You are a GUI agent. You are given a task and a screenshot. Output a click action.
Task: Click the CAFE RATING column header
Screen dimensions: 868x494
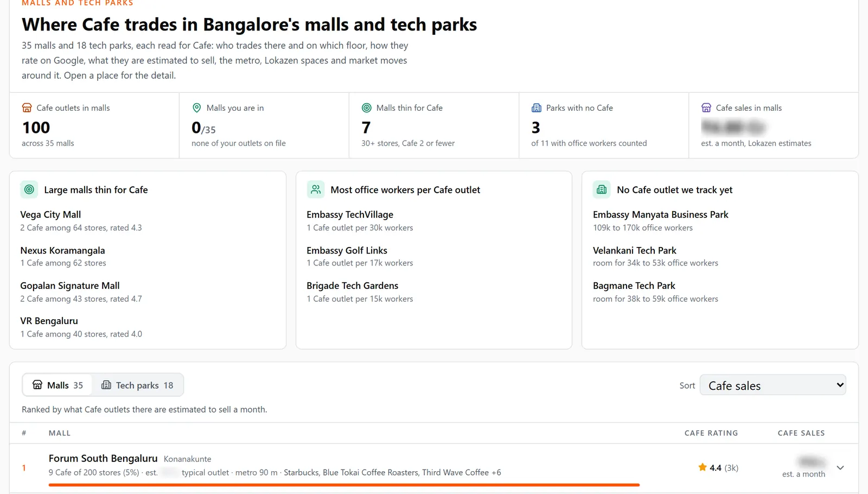pos(711,433)
